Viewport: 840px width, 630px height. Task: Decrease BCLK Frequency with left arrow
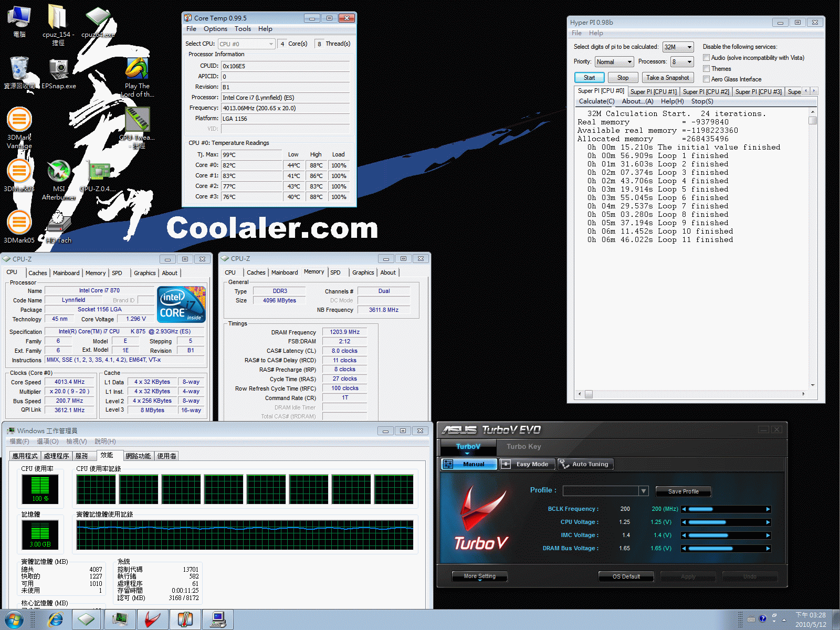pos(684,509)
